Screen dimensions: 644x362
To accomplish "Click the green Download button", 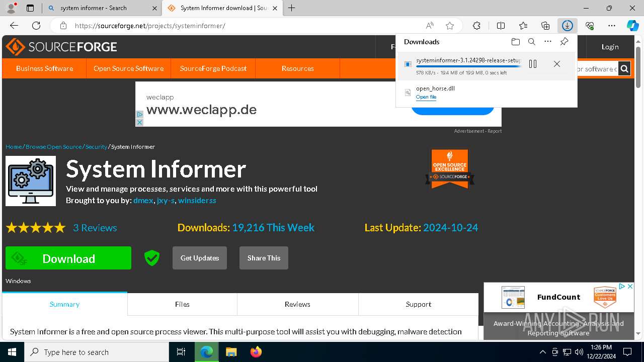I will coord(68,258).
